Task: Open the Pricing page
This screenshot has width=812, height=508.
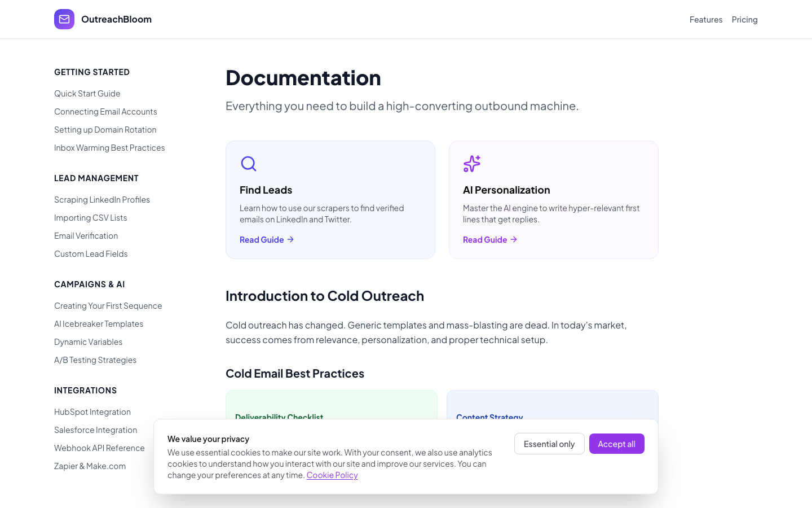Action: click(744, 19)
